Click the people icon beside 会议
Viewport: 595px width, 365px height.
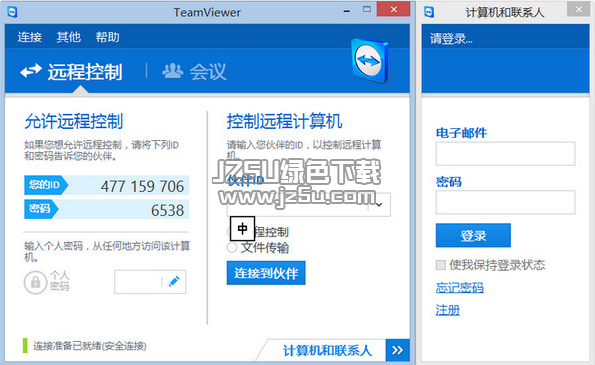tap(173, 71)
